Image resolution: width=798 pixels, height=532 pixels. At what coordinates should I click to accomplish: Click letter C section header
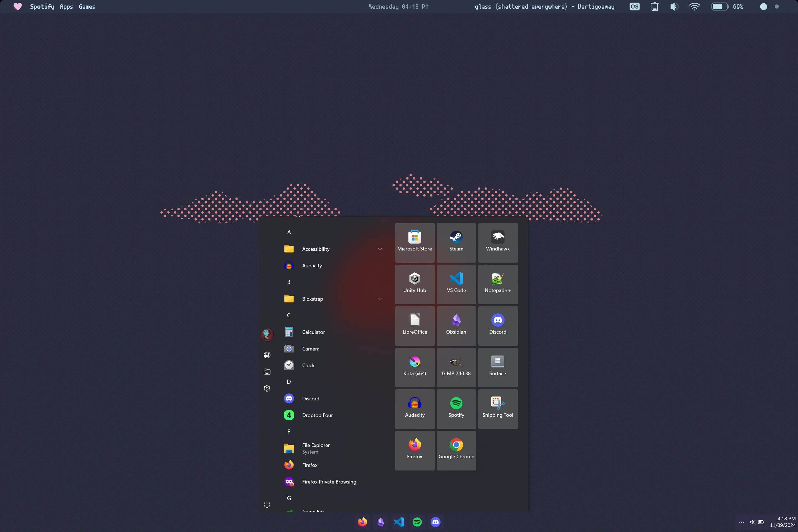pos(289,316)
